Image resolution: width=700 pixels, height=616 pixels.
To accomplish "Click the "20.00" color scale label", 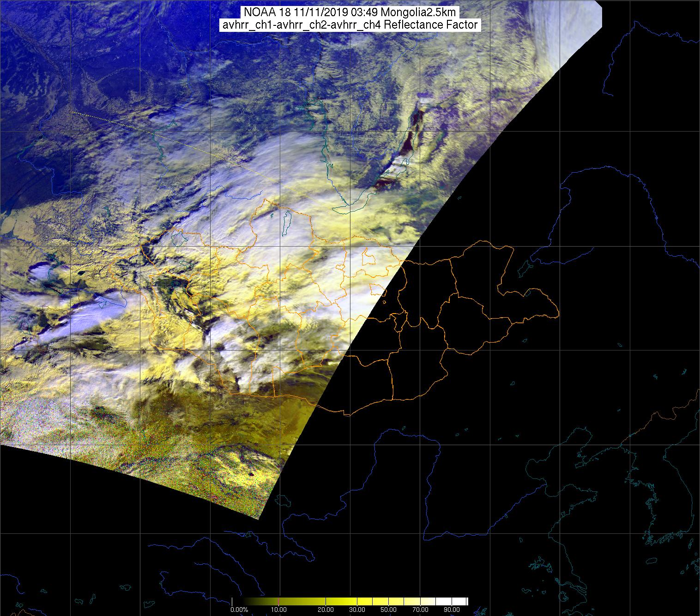I will click(x=326, y=610).
